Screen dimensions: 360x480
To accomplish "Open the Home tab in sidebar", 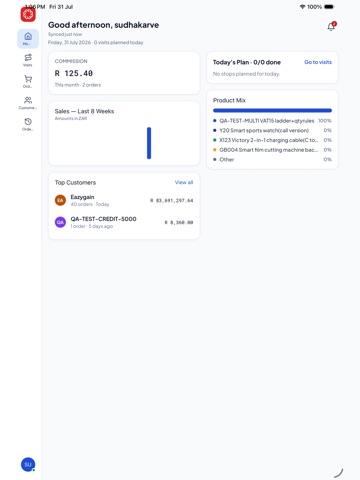I will [28, 39].
